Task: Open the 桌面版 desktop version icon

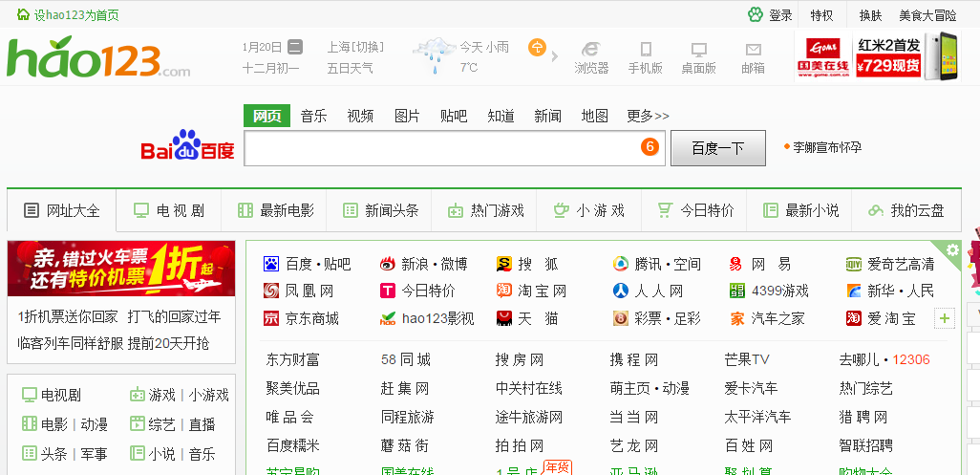Action: pos(698,51)
